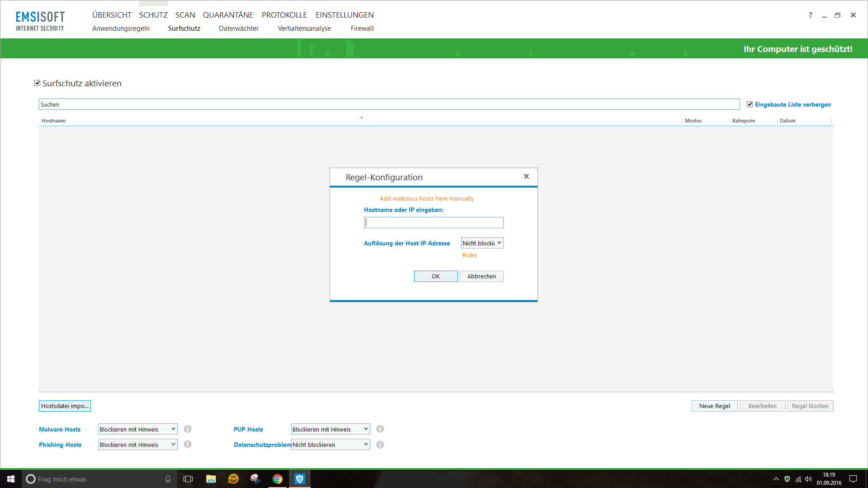Uncheck Eingebaute Liste verbergen
The image size is (868, 488).
tap(750, 104)
